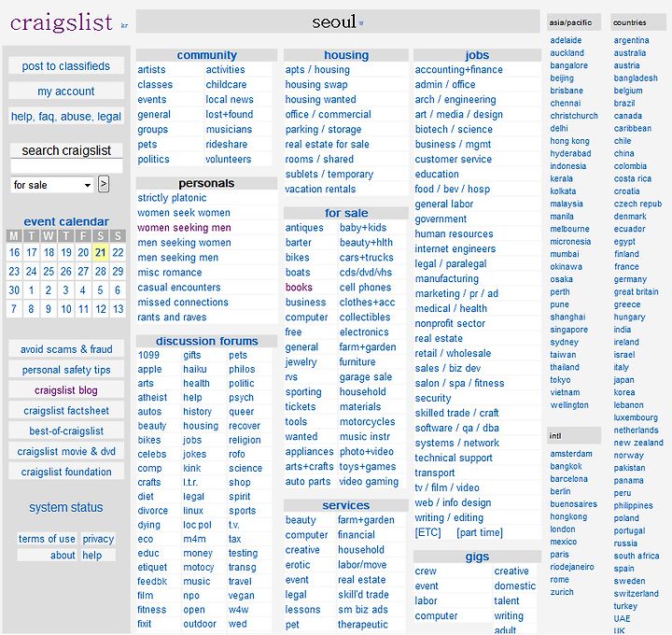Open 'apts / housing' listings
The image size is (672, 635).
coord(317,69)
